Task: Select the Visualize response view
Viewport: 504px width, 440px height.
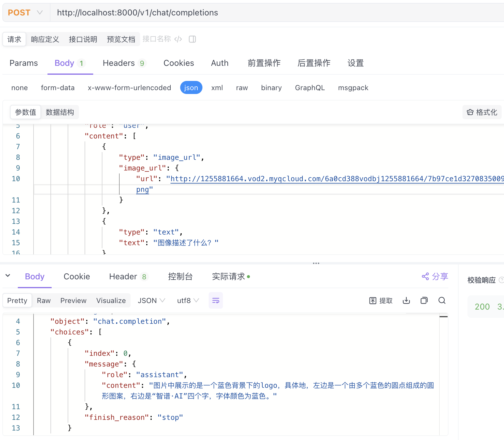Action: tap(110, 300)
